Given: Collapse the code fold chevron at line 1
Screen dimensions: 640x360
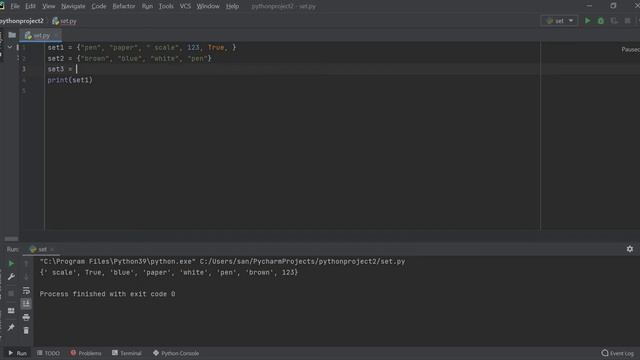Looking at the screenshot, I should point(9,47).
